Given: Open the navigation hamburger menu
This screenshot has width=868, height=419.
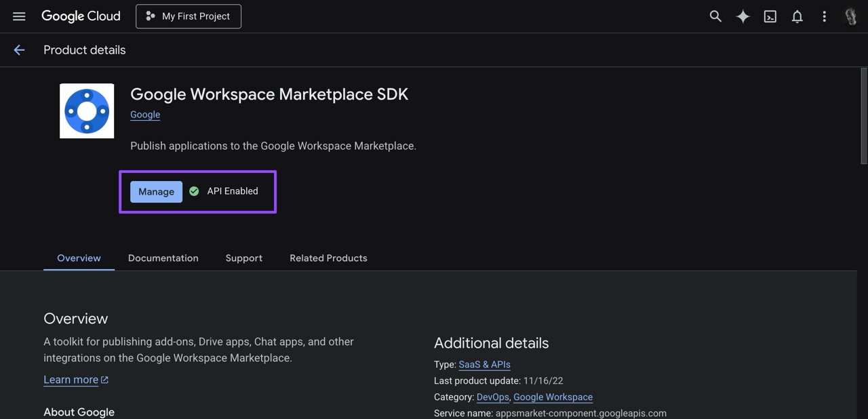Looking at the screenshot, I should tap(18, 16).
